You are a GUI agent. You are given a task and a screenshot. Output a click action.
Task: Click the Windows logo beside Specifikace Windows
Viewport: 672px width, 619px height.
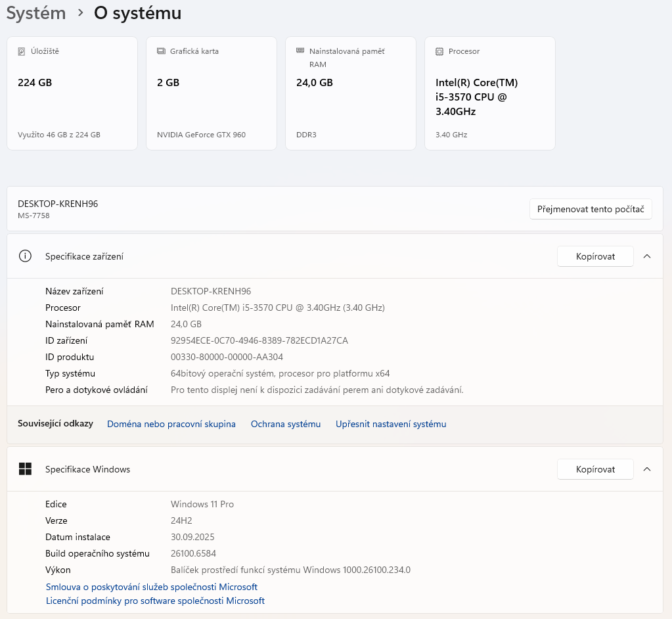tap(26, 469)
